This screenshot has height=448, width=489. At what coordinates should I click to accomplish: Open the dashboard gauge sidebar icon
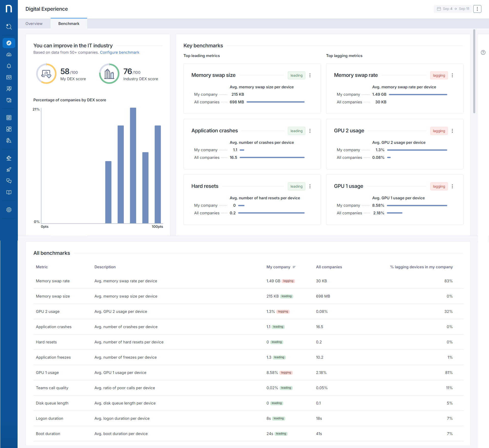9,54
